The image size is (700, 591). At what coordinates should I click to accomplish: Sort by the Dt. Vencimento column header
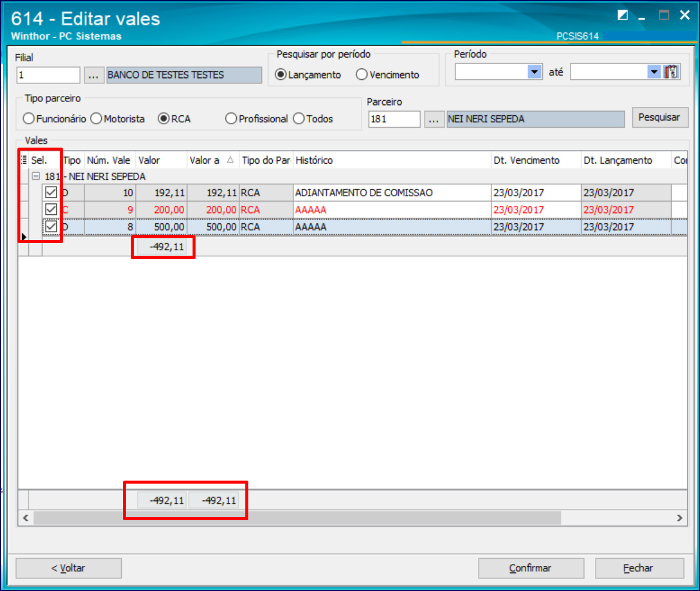(536, 160)
